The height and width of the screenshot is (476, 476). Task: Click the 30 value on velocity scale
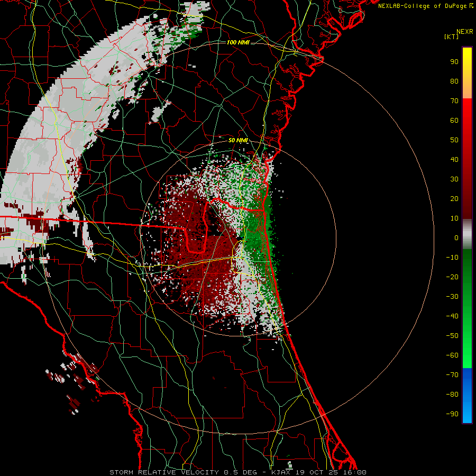(454, 179)
